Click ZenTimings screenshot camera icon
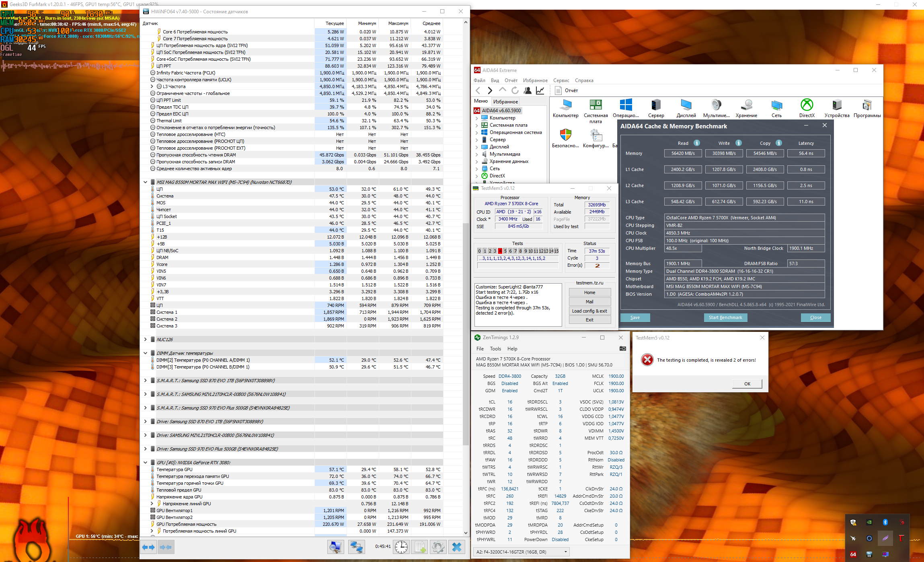Viewport: 924px width, 562px height. tap(622, 348)
